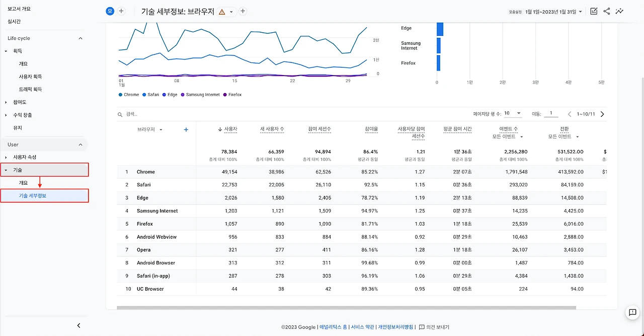Open the feedback chat icon at bottom right
This screenshot has width=644, height=336.
click(632, 313)
